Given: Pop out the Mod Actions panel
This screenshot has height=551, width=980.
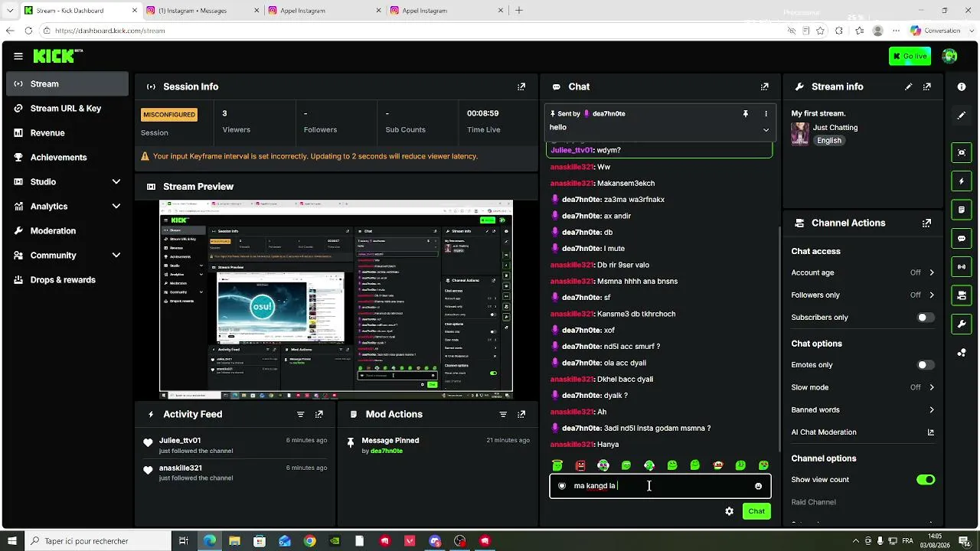Looking at the screenshot, I should pos(521,414).
